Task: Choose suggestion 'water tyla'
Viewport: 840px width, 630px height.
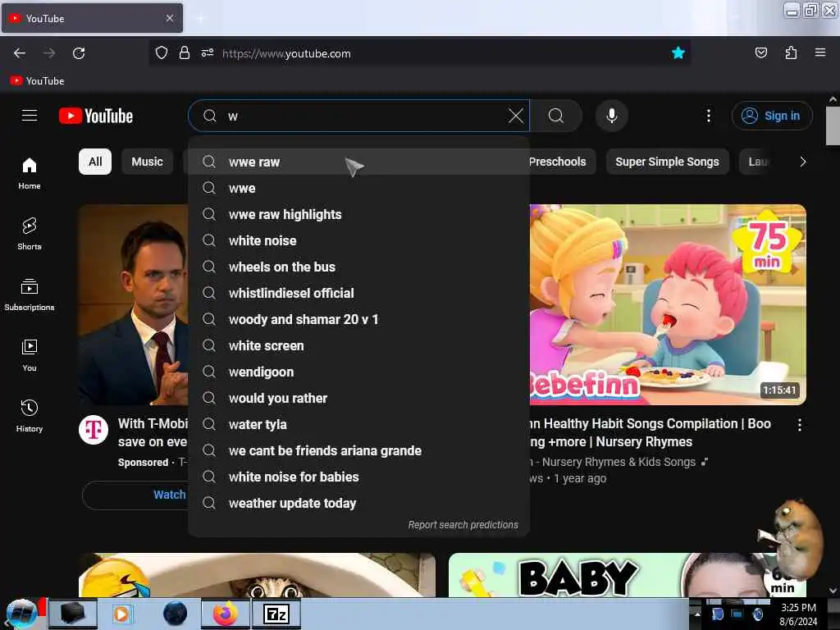Action: tap(358, 424)
